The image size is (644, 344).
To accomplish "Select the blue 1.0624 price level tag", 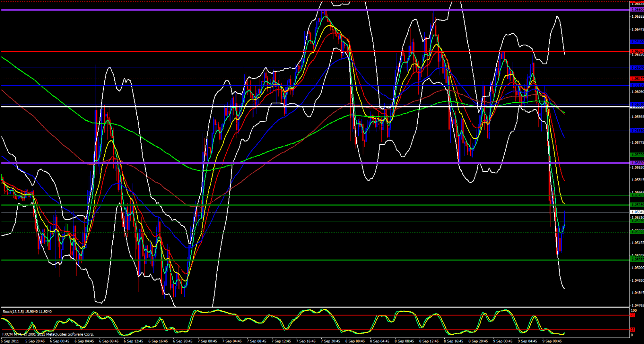I will click(637, 68).
